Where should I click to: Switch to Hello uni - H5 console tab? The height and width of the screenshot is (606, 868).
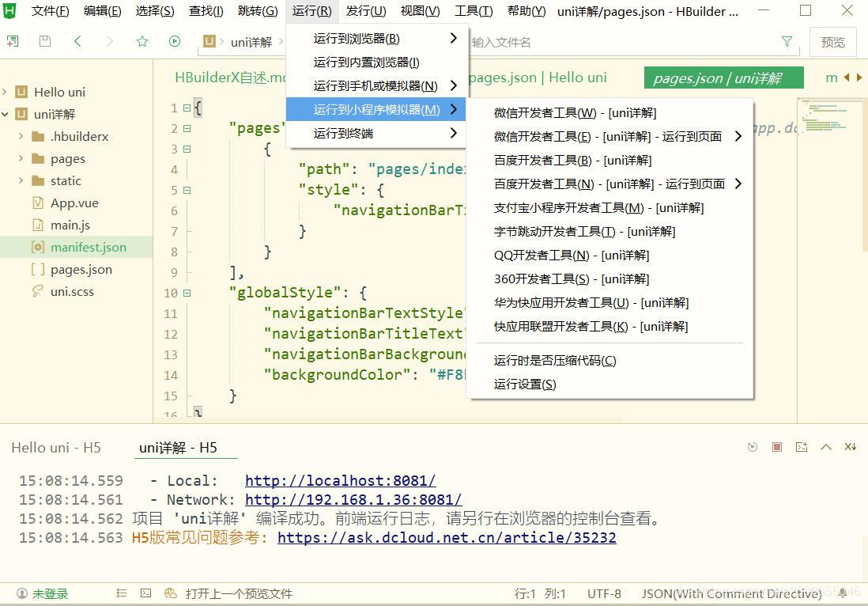coord(56,448)
